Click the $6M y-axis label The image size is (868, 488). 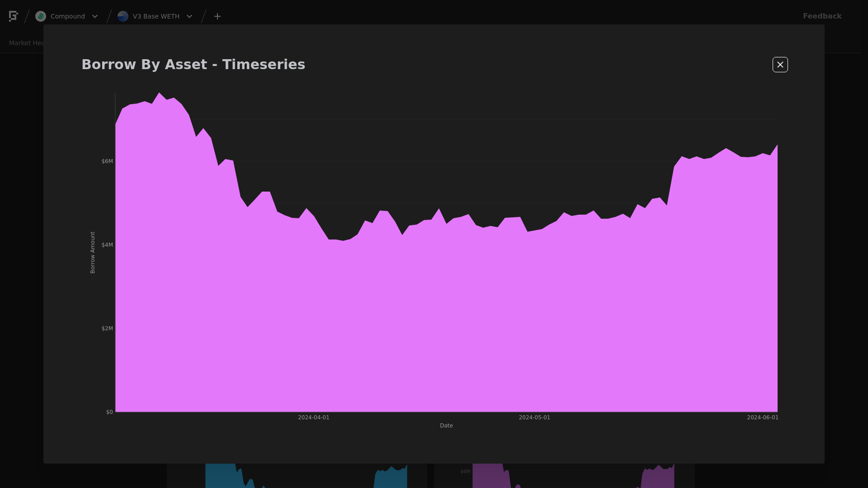click(x=107, y=161)
